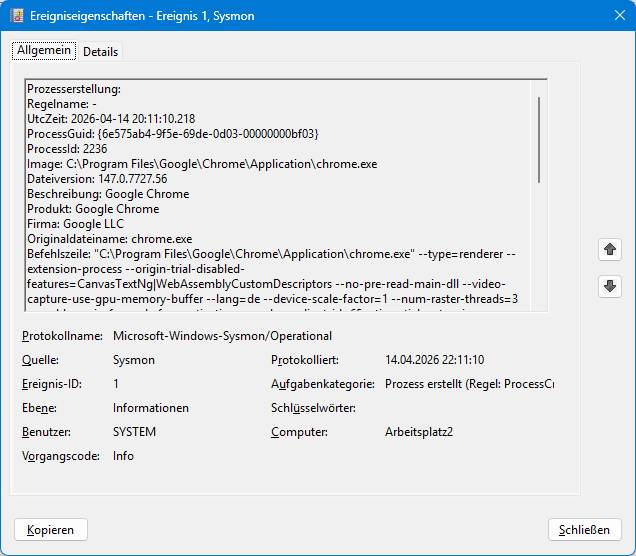Click the Ereignis-ID label
Viewport: 636px width, 556px height.
pyautogui.click(x=52, y=384)
